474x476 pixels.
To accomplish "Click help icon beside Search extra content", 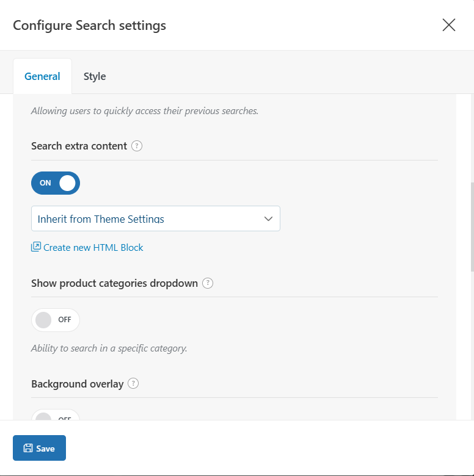I will (x=137, y=146).
